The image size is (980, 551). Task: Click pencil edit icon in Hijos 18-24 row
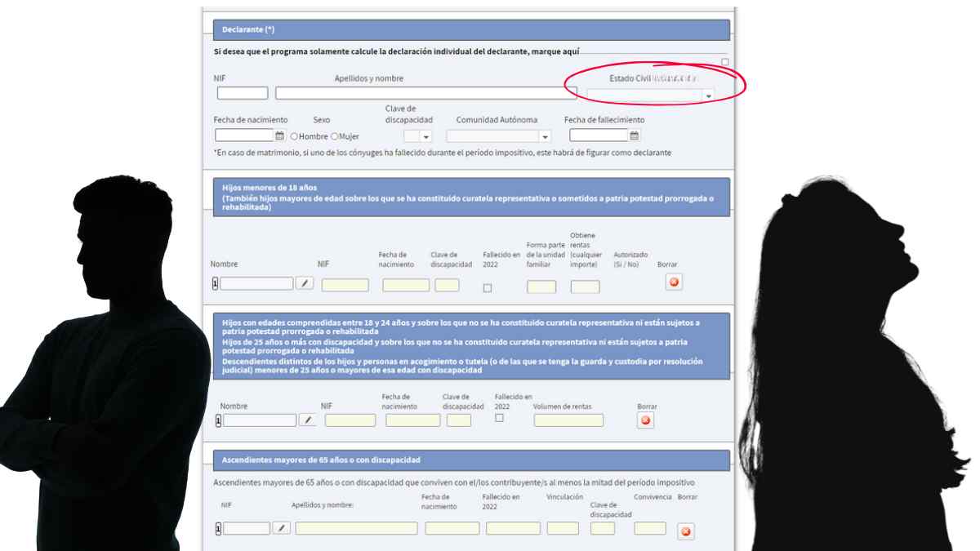click(x=307, y=420)
